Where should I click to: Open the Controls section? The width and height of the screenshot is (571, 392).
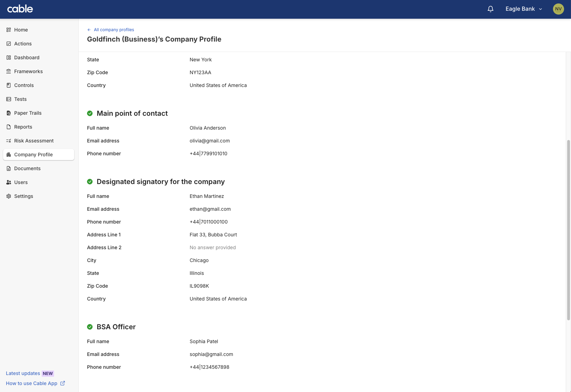(x=24, y=85)
